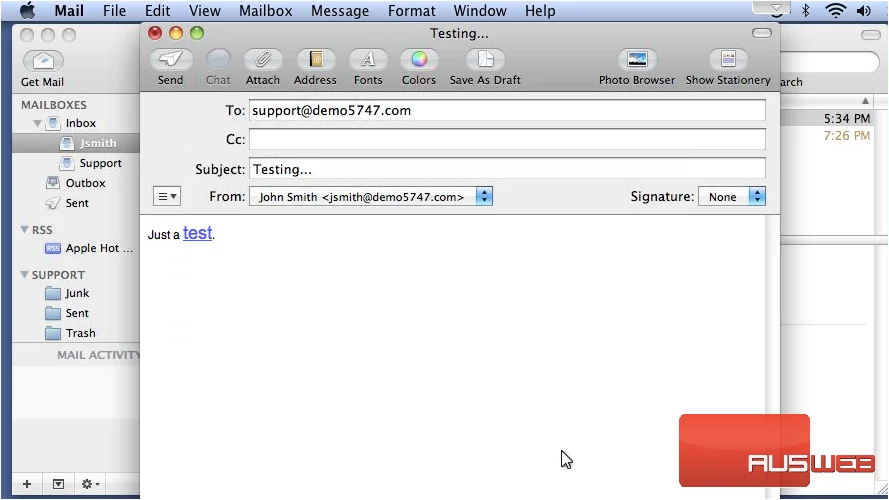
Task: Open the Help menu
Action: (540, 11)
